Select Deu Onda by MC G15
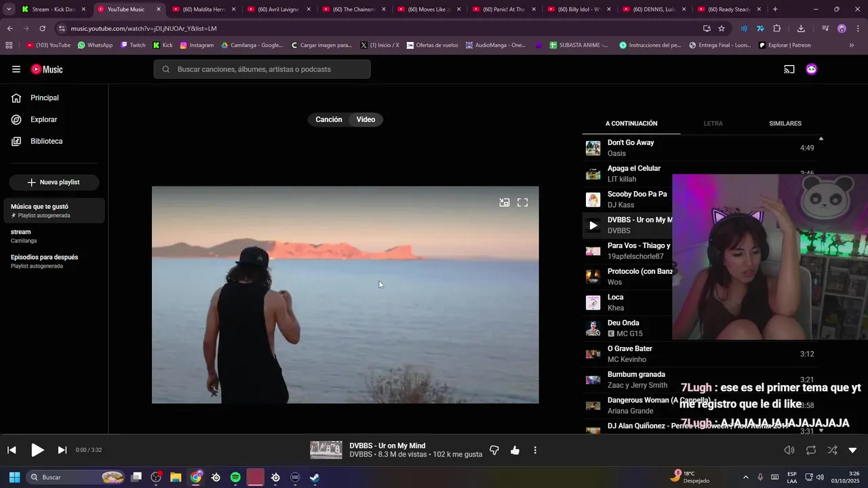868x488 pixels. click(627, 328)
